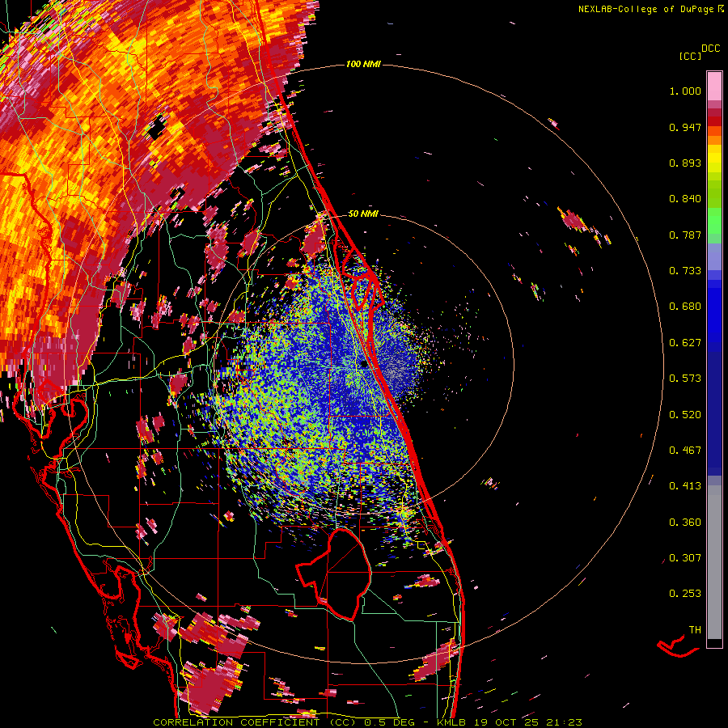
Task: Click the 0.573 color scale value
Action: point(685,379)
